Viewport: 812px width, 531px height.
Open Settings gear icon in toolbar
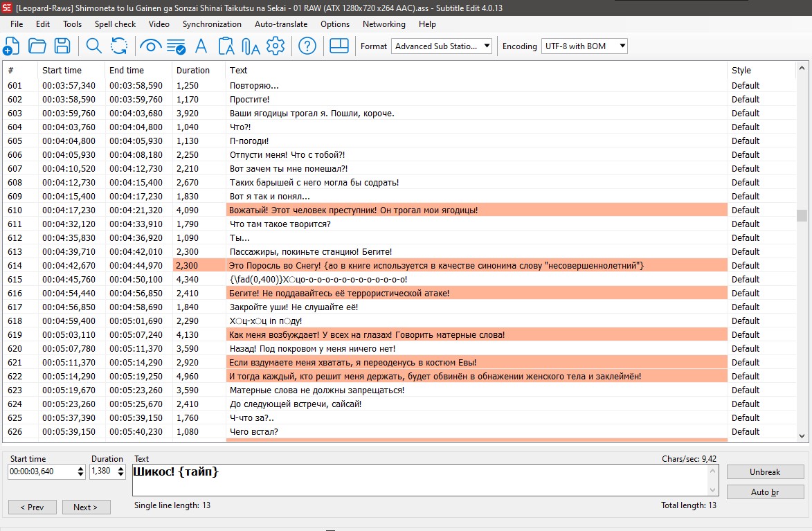click(x=276, y=46)
